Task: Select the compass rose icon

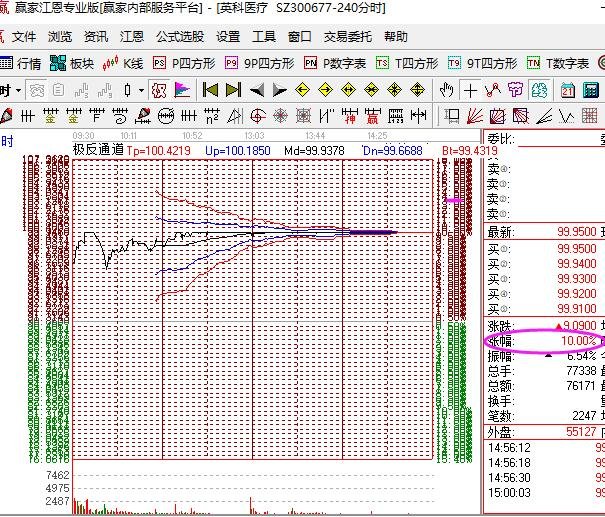Action: 281,115
